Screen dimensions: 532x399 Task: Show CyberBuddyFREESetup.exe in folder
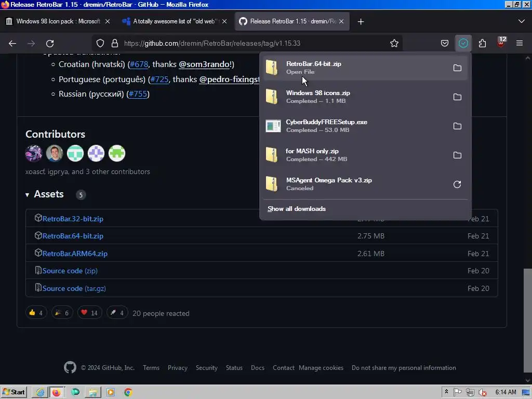click(457, 126)
